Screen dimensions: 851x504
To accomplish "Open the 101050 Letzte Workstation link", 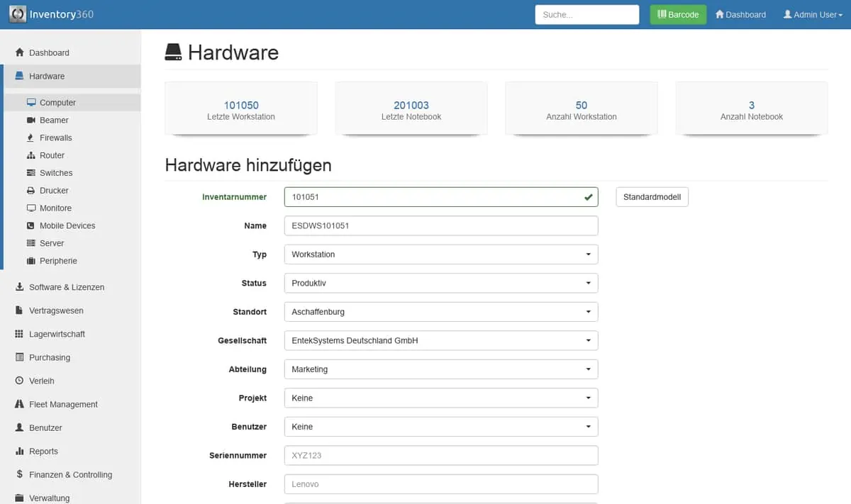I will pyautogui.click(x=241, y=106).
